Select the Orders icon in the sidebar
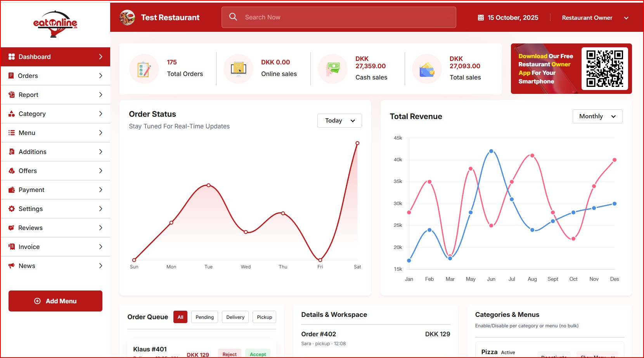The width and height of the screenshot is (644, 358). point(12,76)
